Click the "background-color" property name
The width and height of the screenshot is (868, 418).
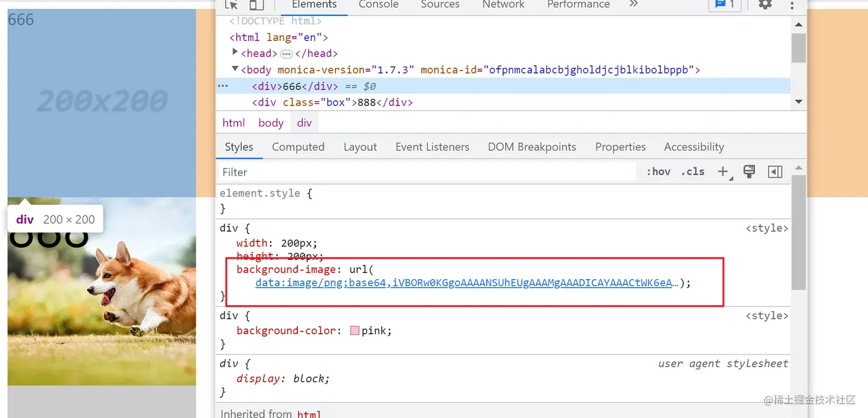tap(286, 331)
